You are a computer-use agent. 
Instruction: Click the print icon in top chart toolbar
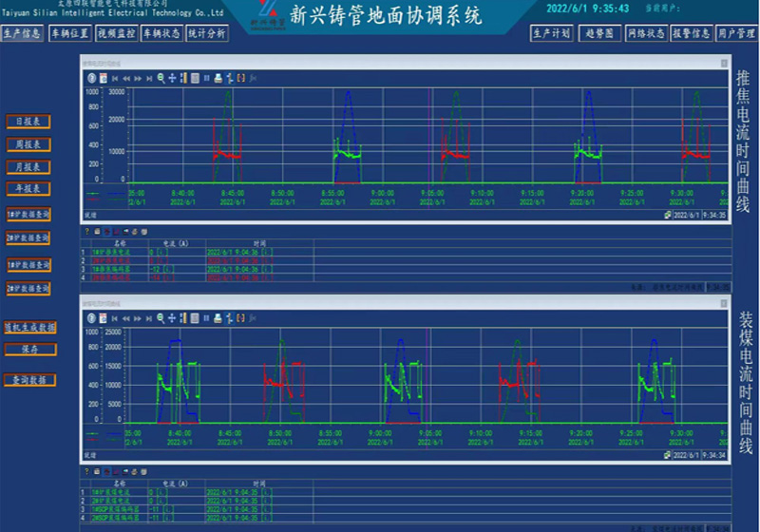pos(218,78)
